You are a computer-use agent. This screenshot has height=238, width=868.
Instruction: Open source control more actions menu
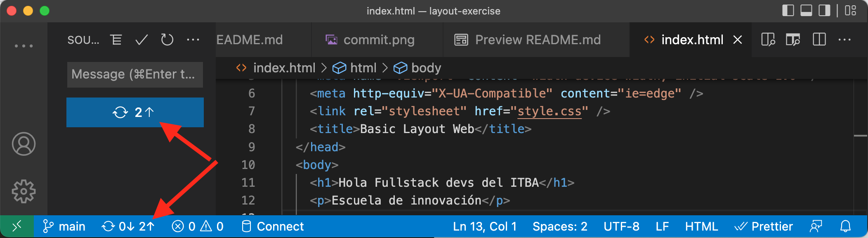(193, 40)
